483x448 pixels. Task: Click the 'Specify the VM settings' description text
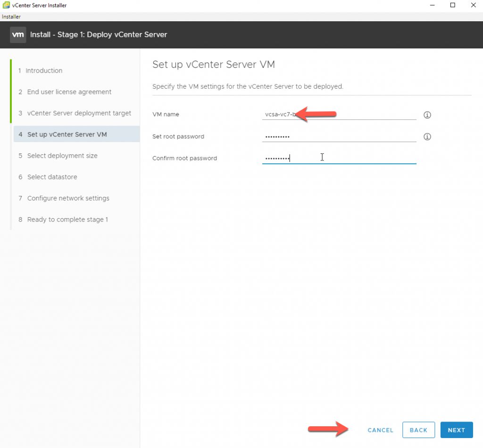coord(248,86)
